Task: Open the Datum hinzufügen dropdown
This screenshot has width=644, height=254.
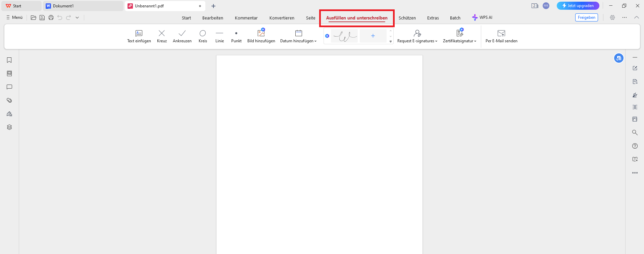Action: (298, 36)
